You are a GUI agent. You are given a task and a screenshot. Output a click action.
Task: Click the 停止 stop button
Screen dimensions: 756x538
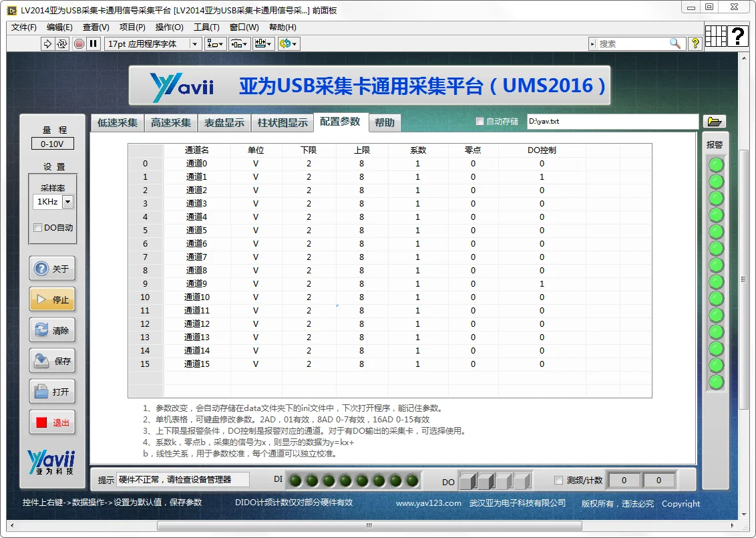52,299
